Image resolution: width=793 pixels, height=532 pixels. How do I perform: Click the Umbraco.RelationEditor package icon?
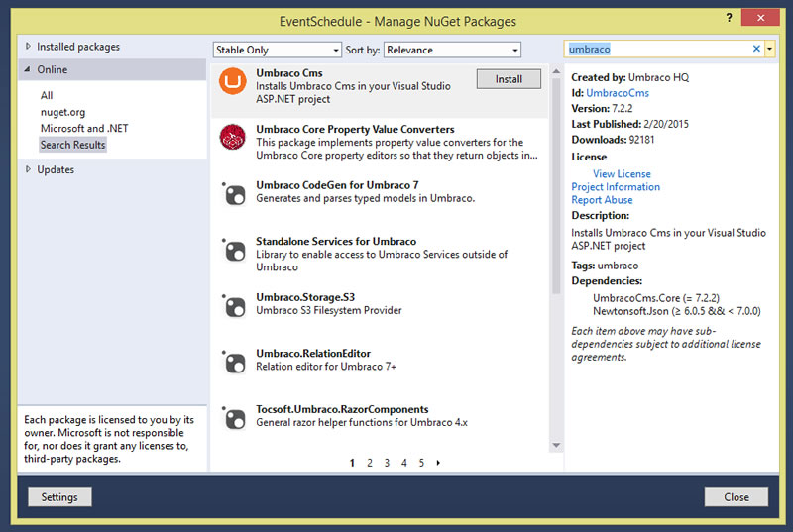(234, 362)
